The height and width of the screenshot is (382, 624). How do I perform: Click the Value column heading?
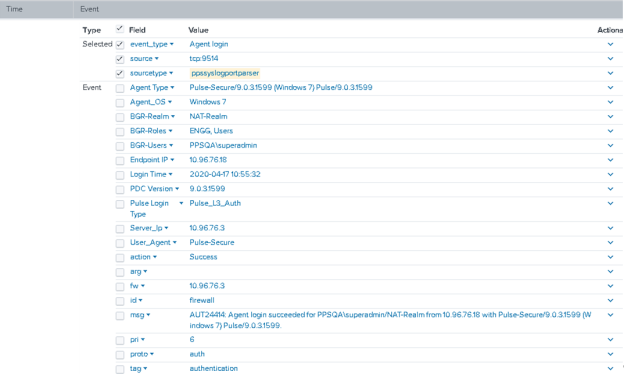click(198, 30)
